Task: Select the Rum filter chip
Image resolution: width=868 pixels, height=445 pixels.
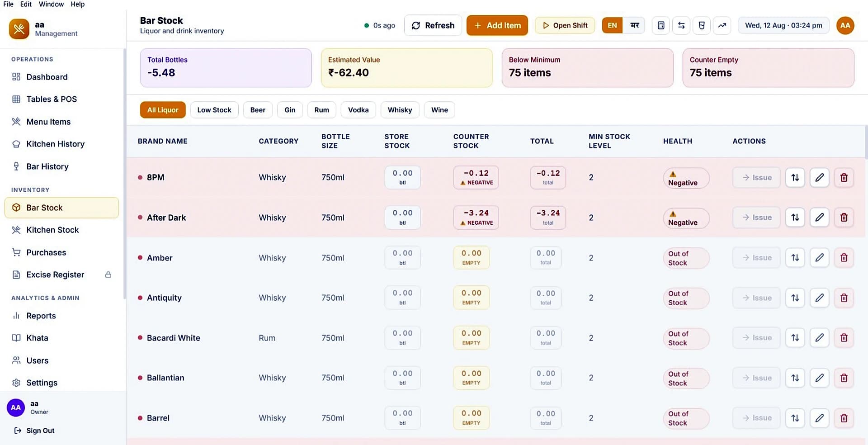Action: point(322,110)
